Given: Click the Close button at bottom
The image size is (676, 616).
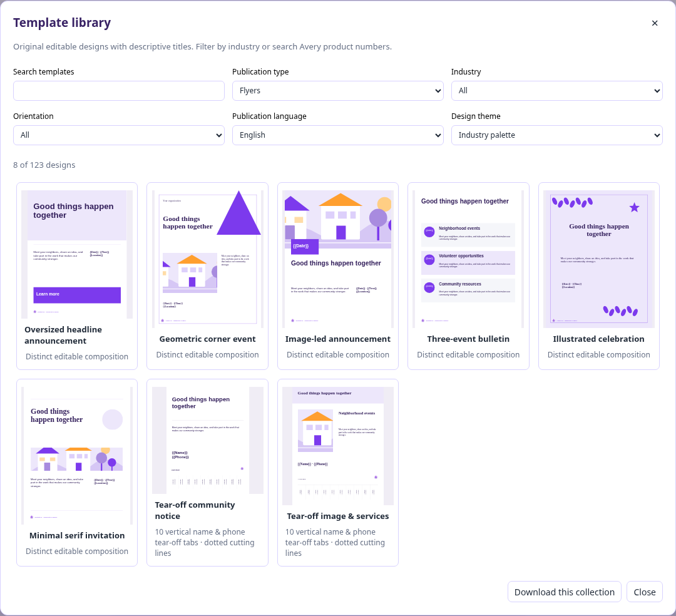Looking at the screenshot, I should [645, 592].
